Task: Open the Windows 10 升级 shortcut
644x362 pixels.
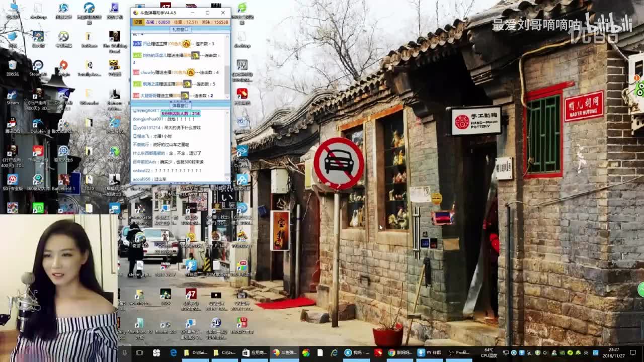Action: 140,328
